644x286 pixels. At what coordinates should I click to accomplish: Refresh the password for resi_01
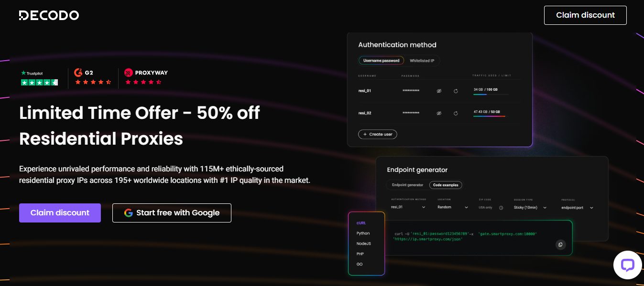point(456,91)
